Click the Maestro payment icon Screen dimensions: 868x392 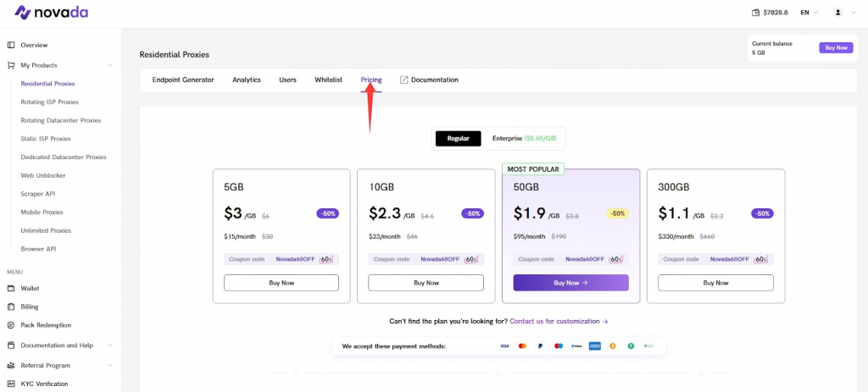coord(559,346)
